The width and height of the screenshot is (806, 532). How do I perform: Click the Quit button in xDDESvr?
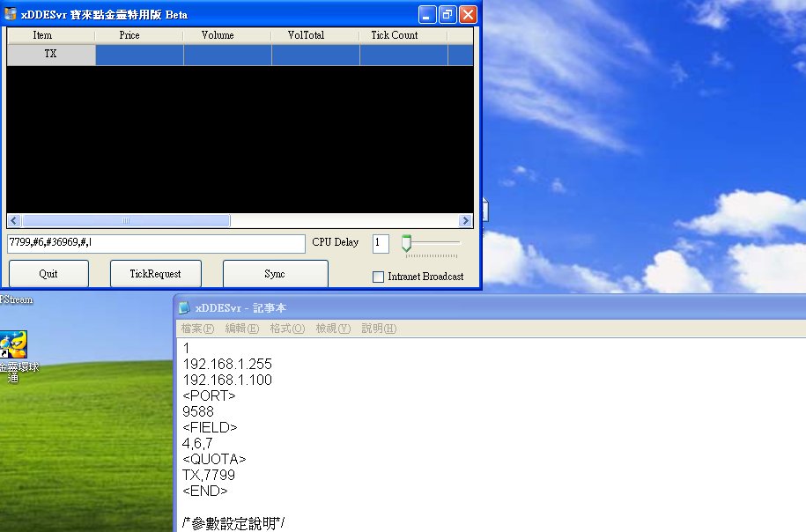[x=48, y=273]
